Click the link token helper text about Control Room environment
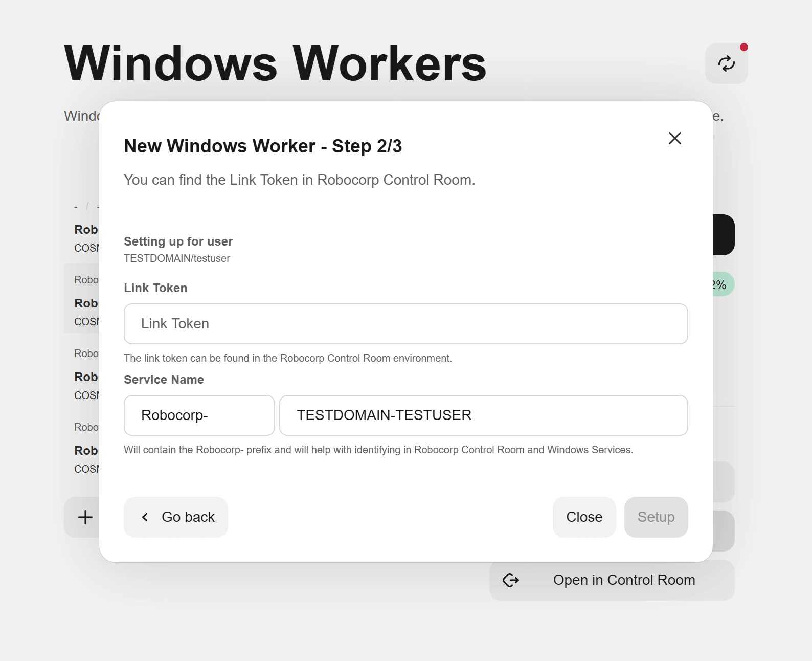The image size is (812, 661). (288, 358)
